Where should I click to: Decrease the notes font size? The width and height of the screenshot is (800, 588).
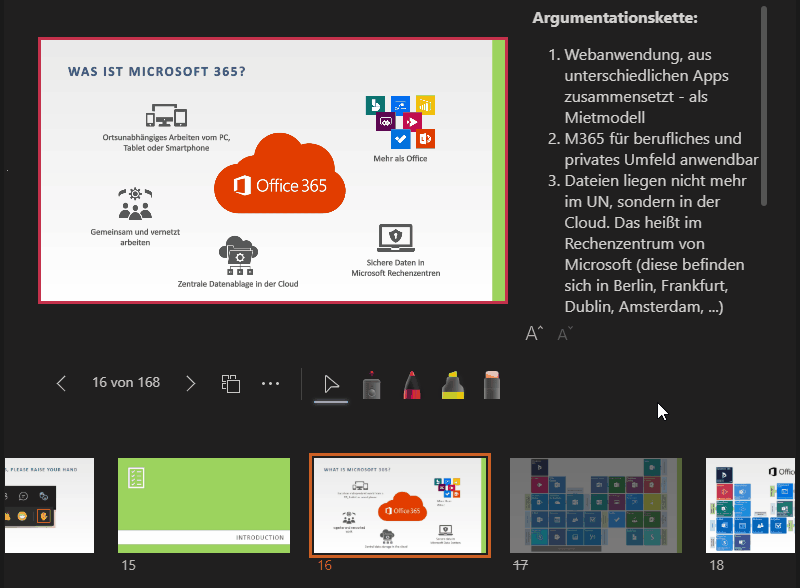(565, 334)
